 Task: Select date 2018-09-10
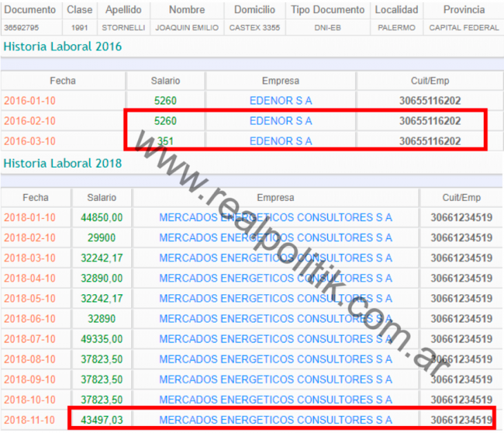(30, 380)
